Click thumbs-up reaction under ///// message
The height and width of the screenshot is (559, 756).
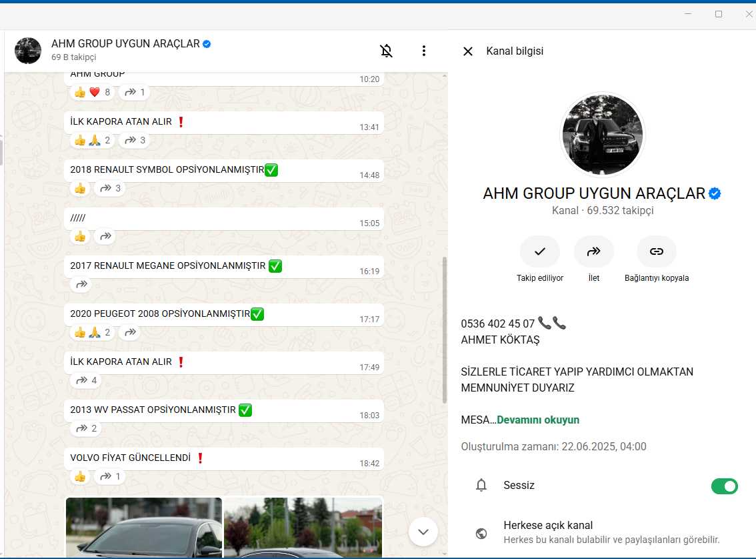point(80,236)
